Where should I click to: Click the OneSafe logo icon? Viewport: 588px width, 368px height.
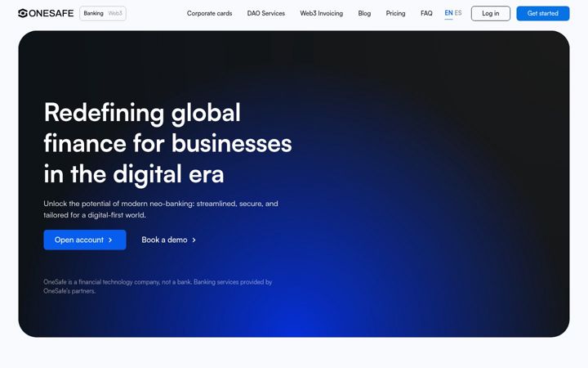pos(23,13)
